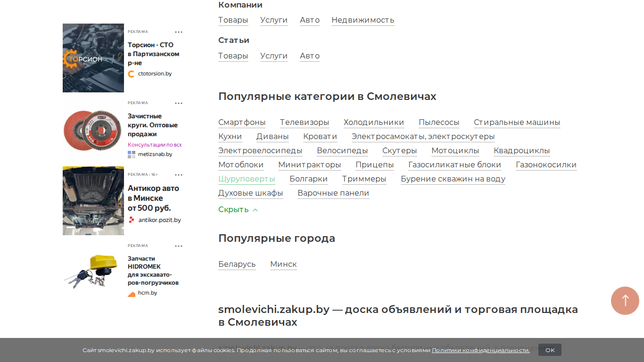
Task: Click the antikor.pozit.by favicon
Action: coord(132,220)
